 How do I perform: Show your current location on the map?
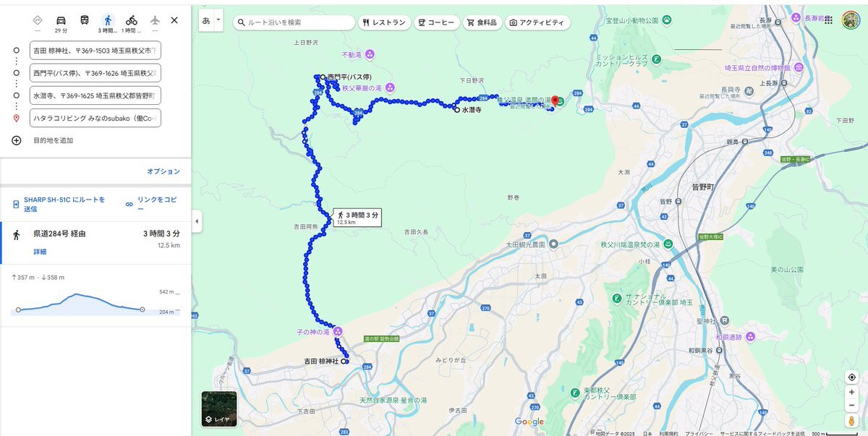tap(852, 377)
